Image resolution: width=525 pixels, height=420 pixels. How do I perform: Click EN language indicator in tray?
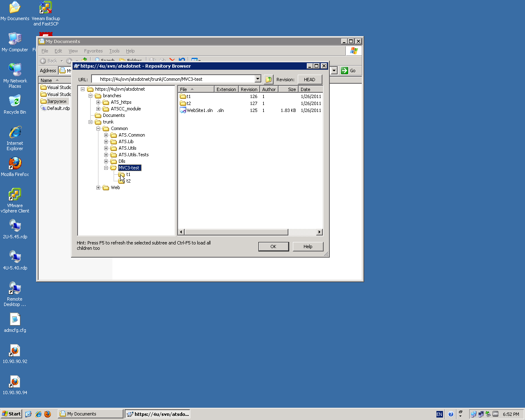pos(439,414)
